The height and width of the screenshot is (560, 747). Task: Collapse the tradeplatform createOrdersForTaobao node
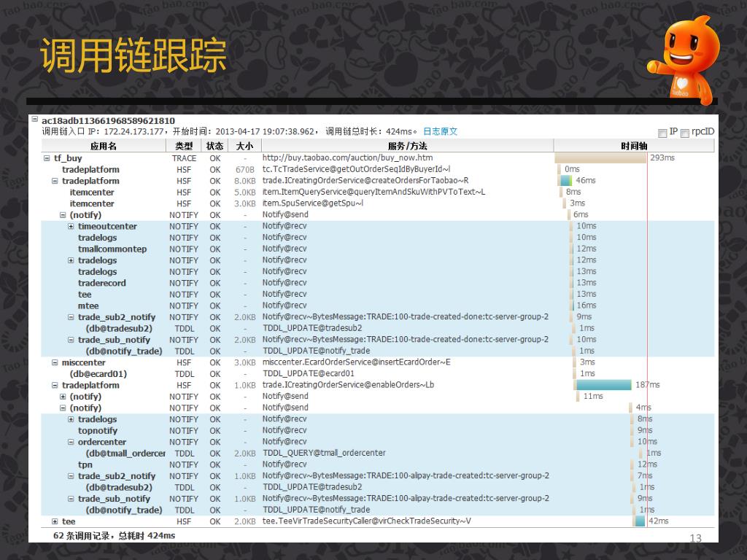pos(55,181)
